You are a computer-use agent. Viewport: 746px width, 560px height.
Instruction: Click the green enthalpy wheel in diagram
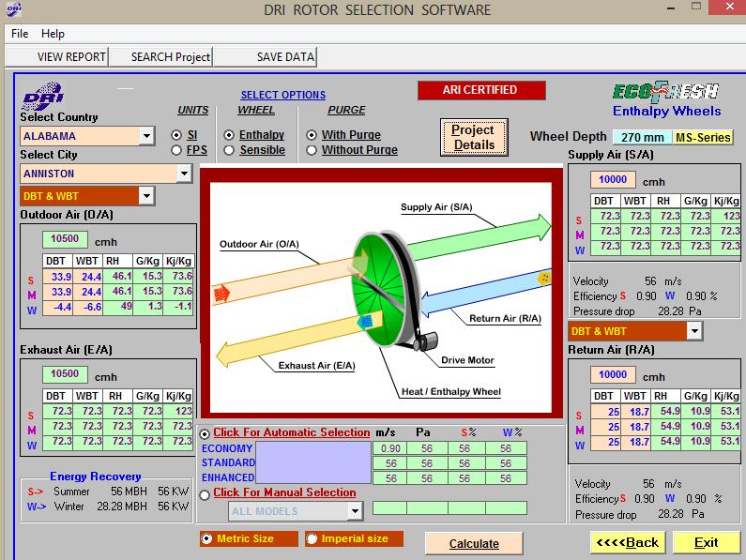pos(379,289)
